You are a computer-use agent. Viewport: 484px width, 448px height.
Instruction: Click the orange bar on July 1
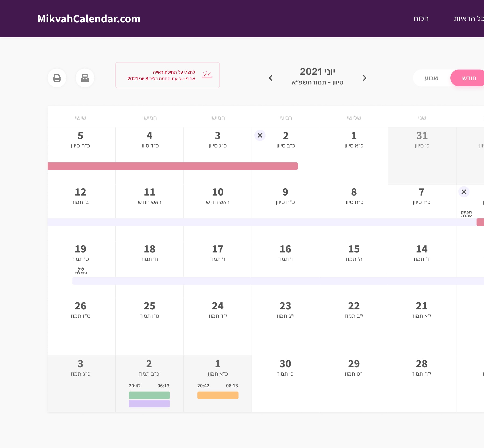tap(218, 395)
